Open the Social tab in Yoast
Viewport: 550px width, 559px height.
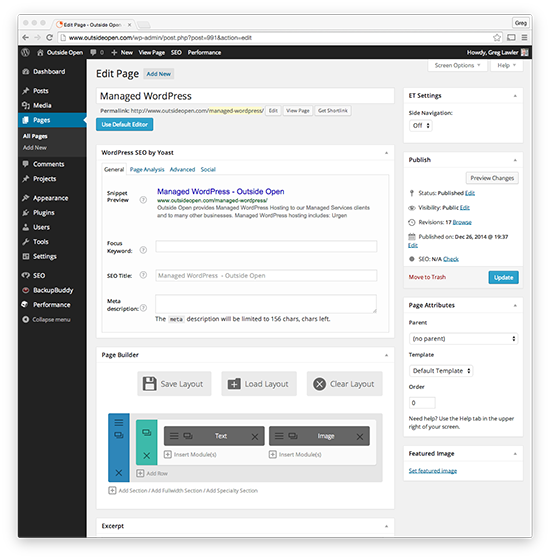[208, 169]
